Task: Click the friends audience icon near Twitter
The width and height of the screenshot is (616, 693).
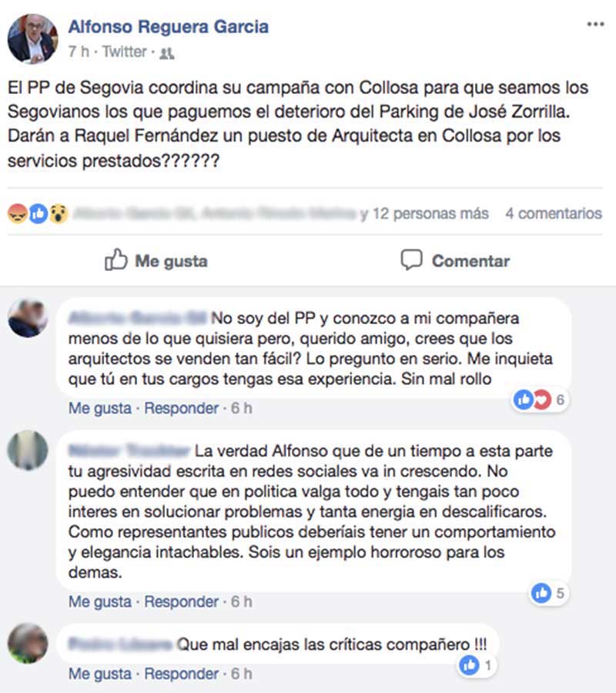Action: point(166,53)
